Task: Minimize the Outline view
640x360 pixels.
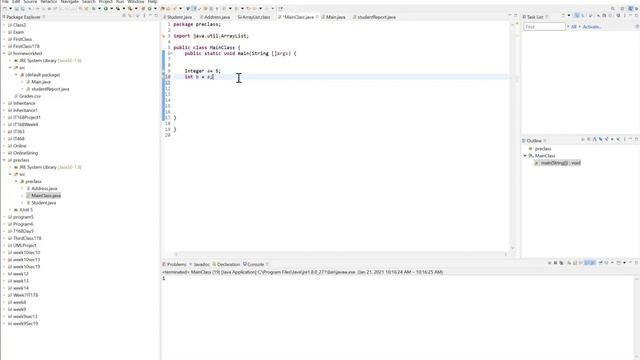Action: [631, 140]
